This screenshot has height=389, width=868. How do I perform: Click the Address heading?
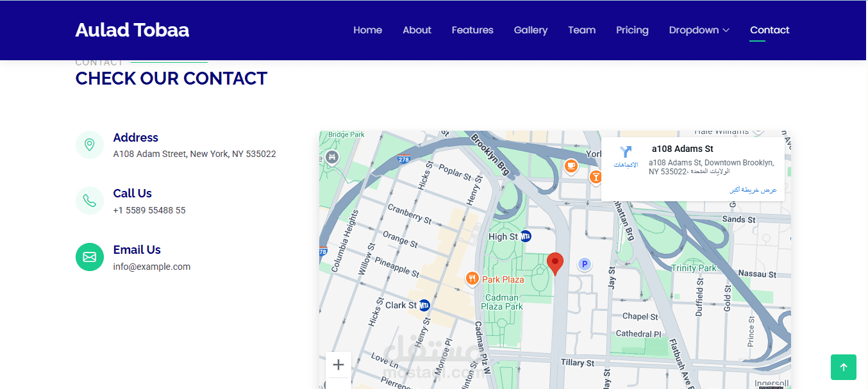(135, 138)
